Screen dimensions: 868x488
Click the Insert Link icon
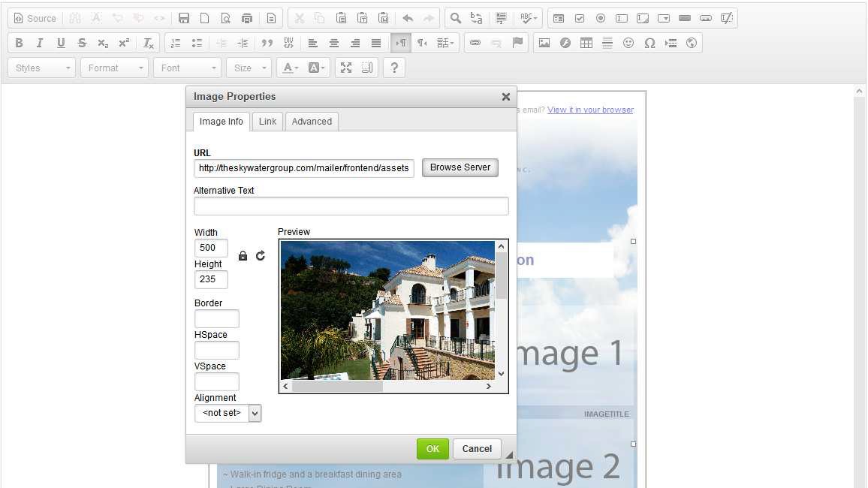[x=475, y=43]
